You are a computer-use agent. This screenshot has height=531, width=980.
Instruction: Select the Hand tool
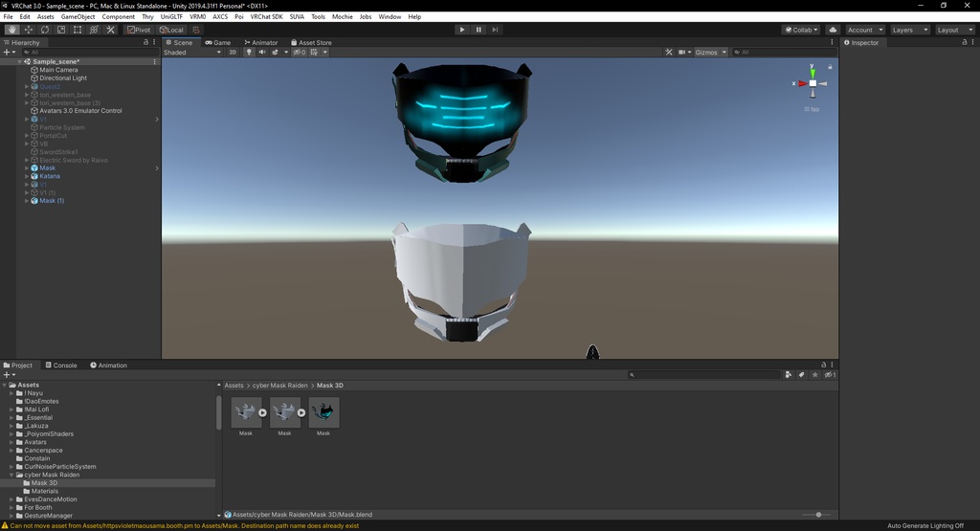pyautogui.click(x=11, y=30)
